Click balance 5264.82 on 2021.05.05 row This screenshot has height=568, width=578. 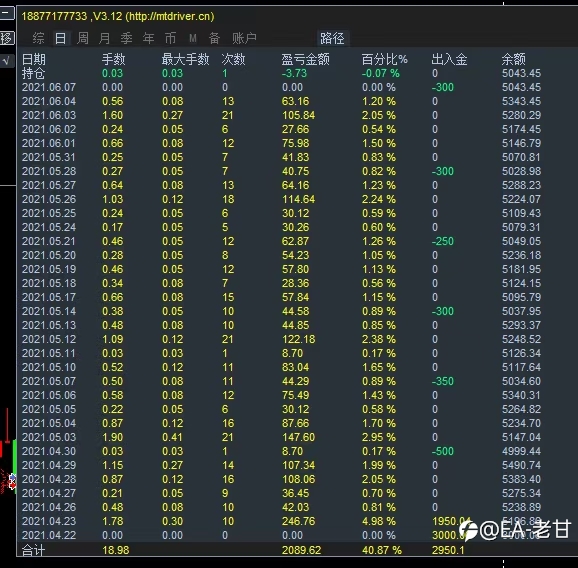pyautogui.click(x=521, y=410)
